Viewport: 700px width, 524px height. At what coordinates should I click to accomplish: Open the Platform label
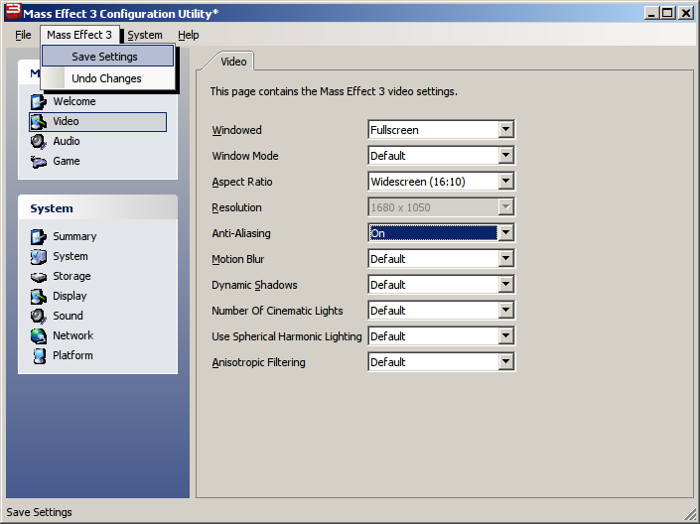click(x=73, y=355)
